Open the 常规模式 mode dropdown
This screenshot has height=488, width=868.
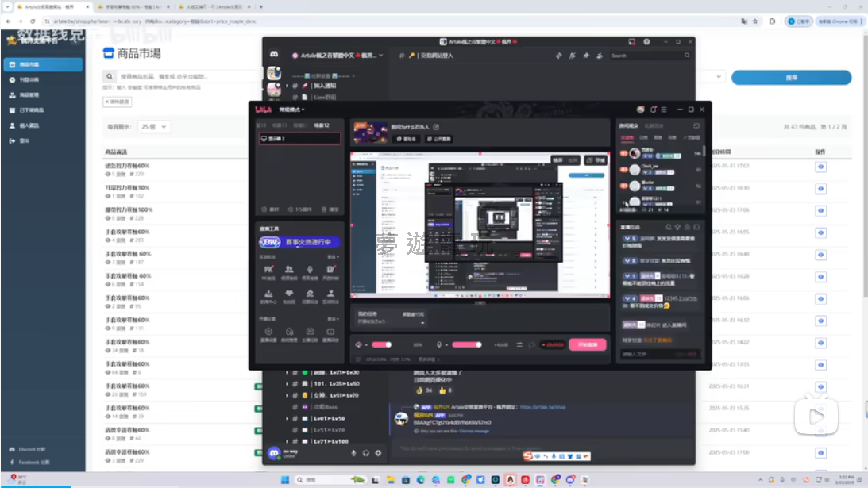tap(291, 110)
